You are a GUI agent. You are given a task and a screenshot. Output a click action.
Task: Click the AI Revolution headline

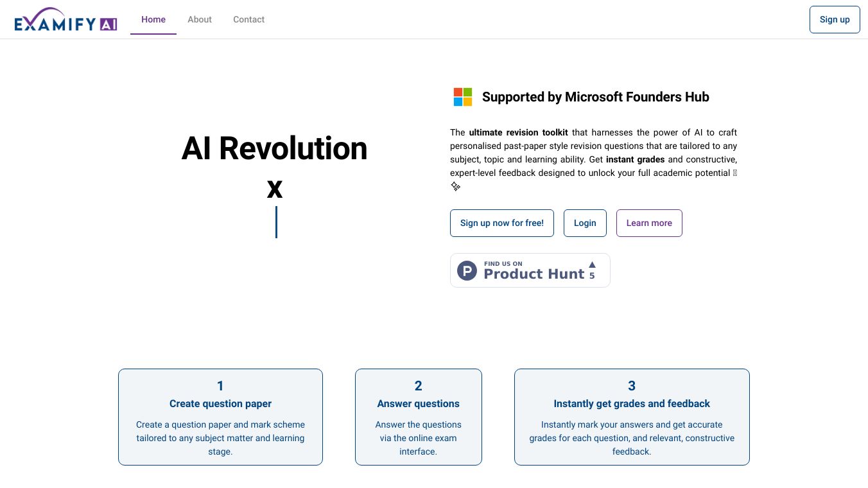point(275,148)
